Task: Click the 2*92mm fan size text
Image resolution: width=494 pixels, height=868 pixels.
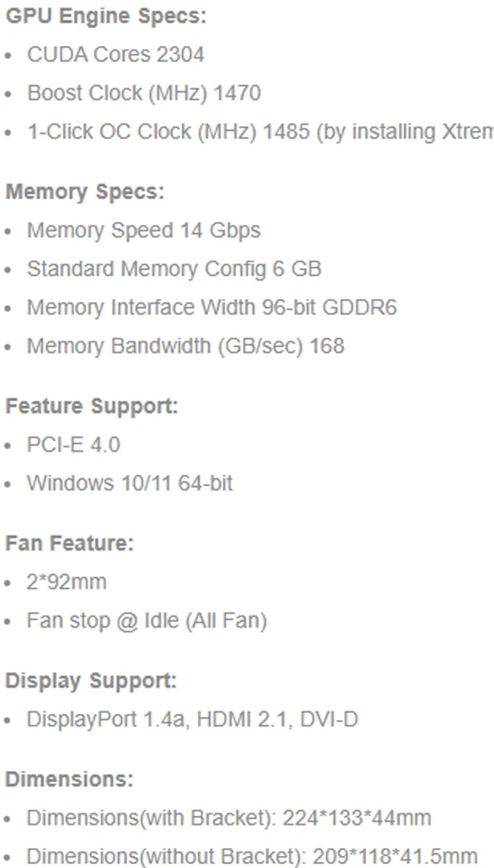Action: pos(67,583)
